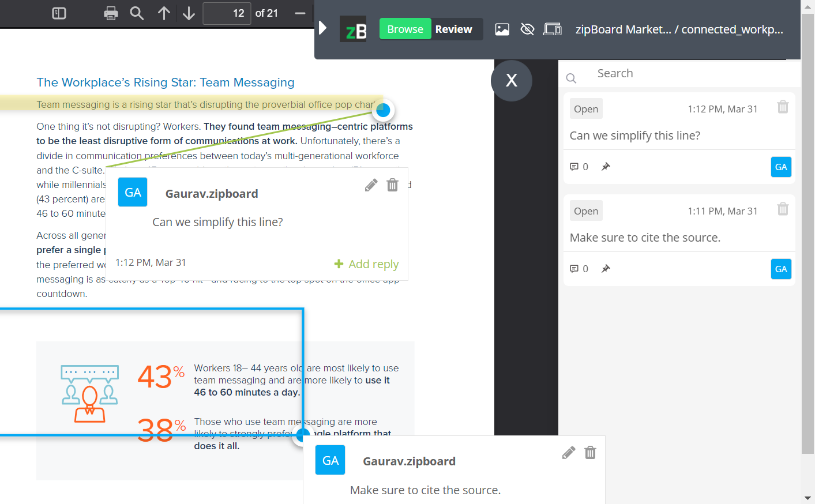Open status dropdown on the 1:12 PM task
Screen dimensions: 815x504
[x=585, y=108]
